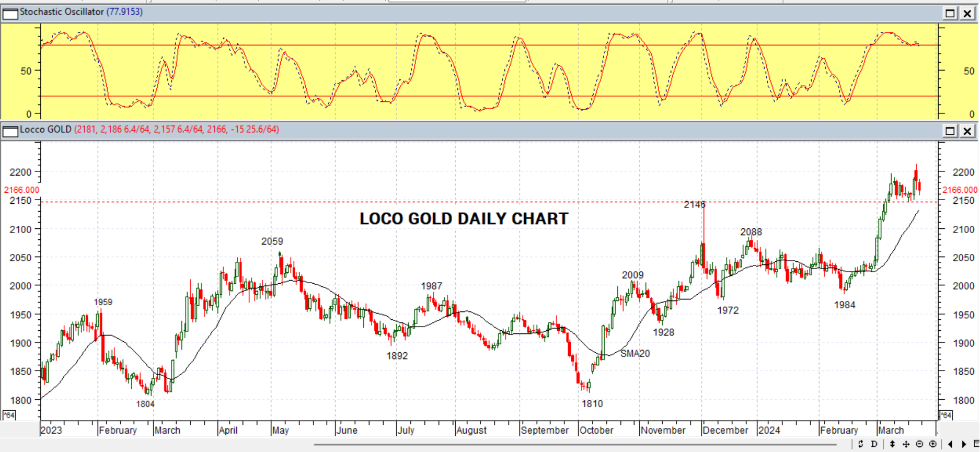Click the vertical rescale double-arrow icon
Viewport: 980px width, 452px height.
[x=892, y=444]
